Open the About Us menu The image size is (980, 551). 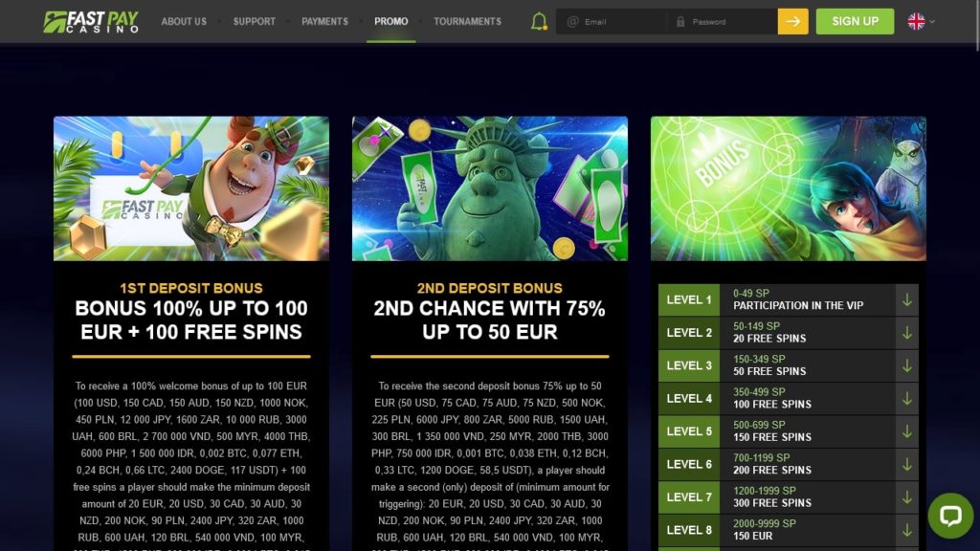pyautogui.click(x=184, y=21)
